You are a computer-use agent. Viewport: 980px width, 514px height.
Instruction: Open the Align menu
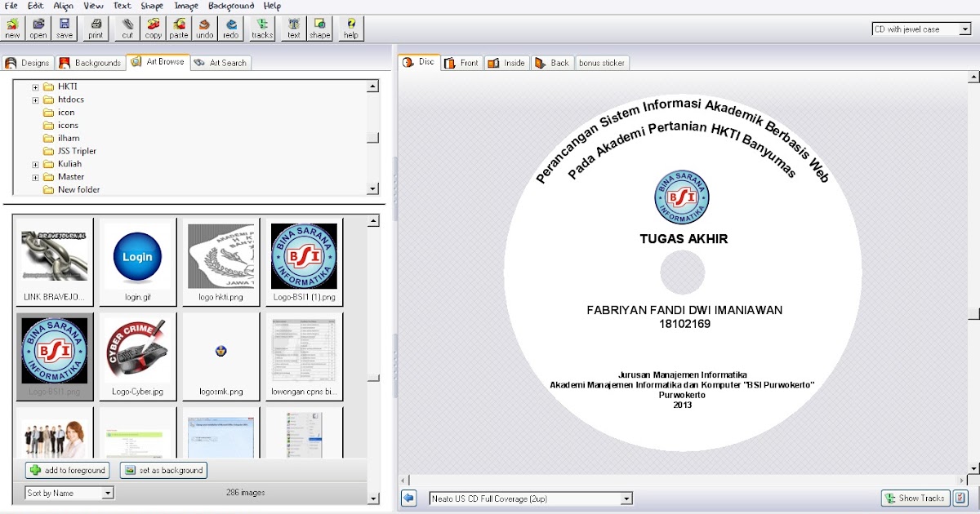coord(63,6)
